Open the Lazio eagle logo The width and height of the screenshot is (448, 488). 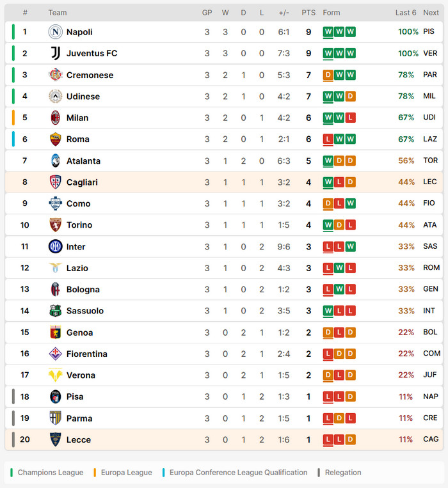pyautogui.click(x=56, y=267)
